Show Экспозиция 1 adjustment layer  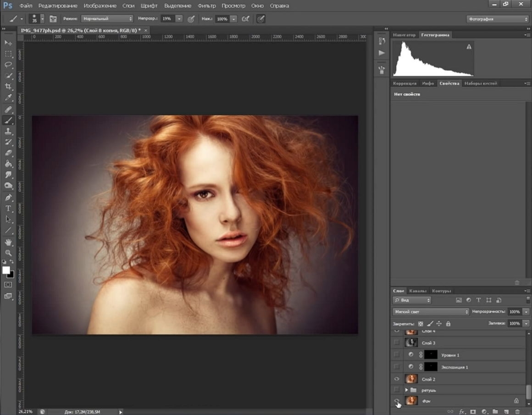[x=397, y=367]
